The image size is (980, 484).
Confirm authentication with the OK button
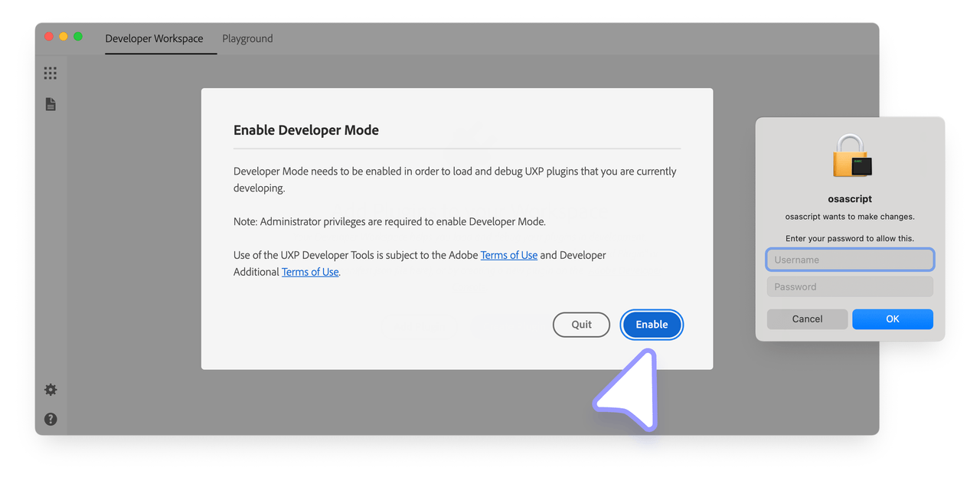click(893, 319)
